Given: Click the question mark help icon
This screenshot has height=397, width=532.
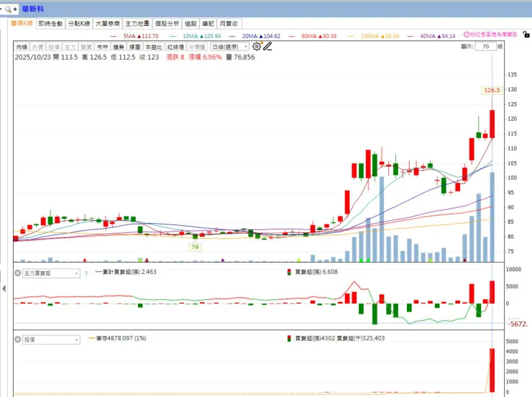Looking at the screenshot, I should point(86,273).
